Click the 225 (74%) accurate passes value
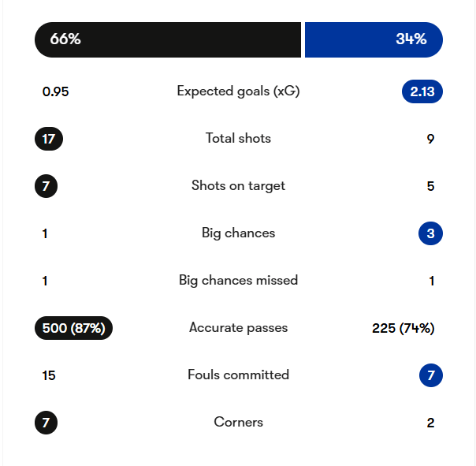Image resolution: width=476 pixels, height=466 pixels. tap(403, 328)
